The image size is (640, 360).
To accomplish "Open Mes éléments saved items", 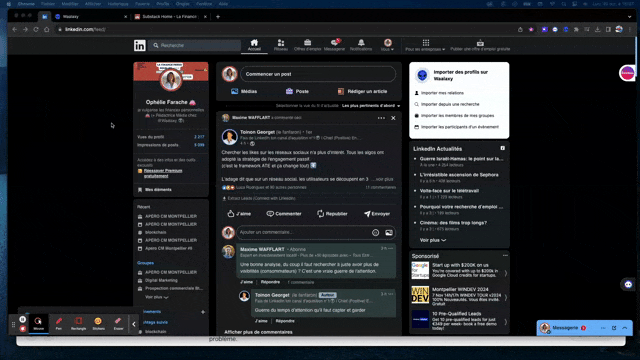I will [x=155, y=190].
